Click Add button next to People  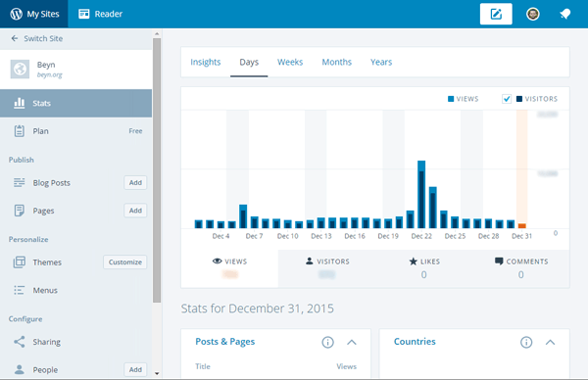coord(135,369)
